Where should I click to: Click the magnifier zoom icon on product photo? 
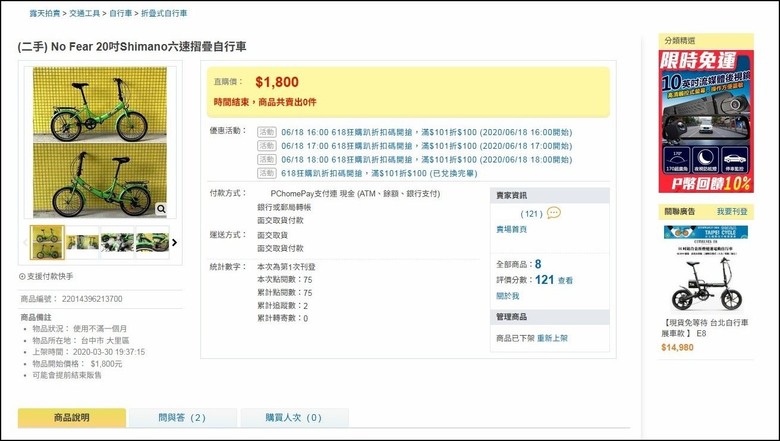click(161, 209)
